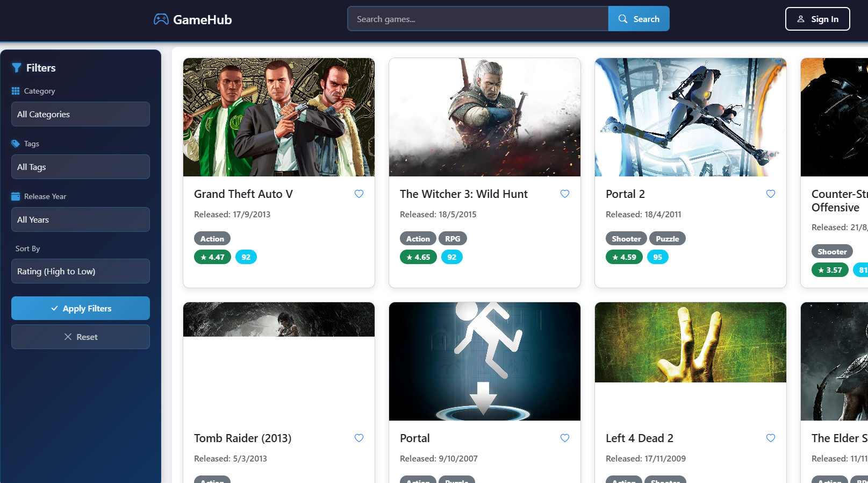Open Counter-Strike Offensive title
The image size is (868, 483).
point(840,201)
